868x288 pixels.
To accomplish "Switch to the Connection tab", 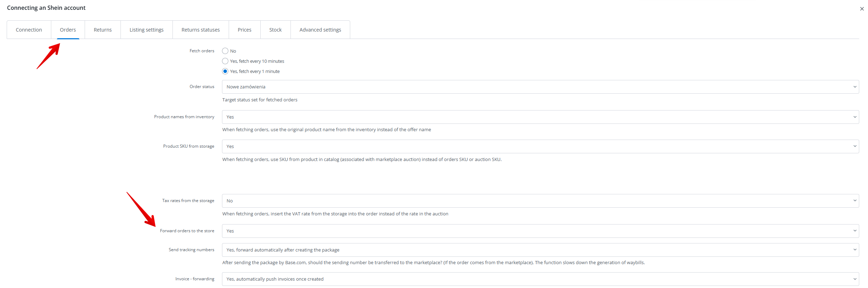I will click(x=29, y=30).
